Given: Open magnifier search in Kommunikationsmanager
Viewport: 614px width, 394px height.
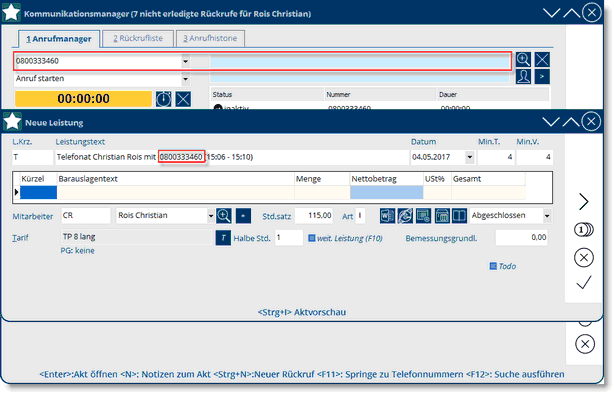Looking at the screenshot, I should point(523,60).
